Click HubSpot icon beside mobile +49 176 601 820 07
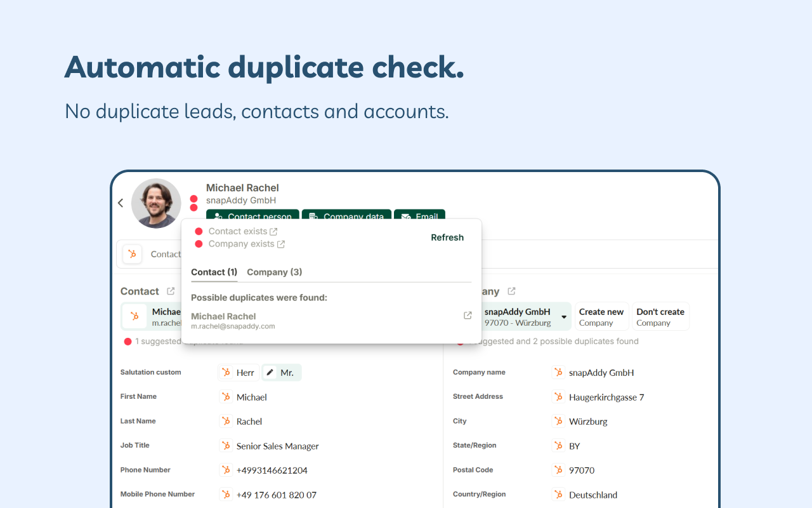 point(226,495)
